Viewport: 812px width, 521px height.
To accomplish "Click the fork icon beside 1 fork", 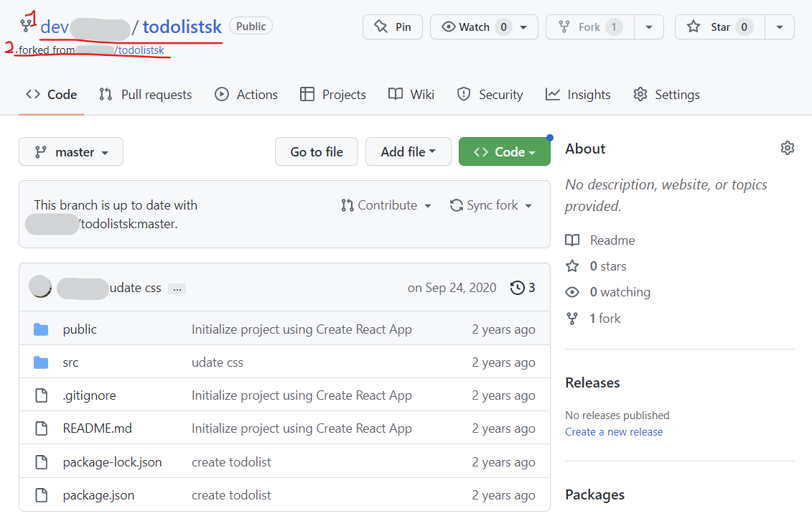I will tap(572, 318).
